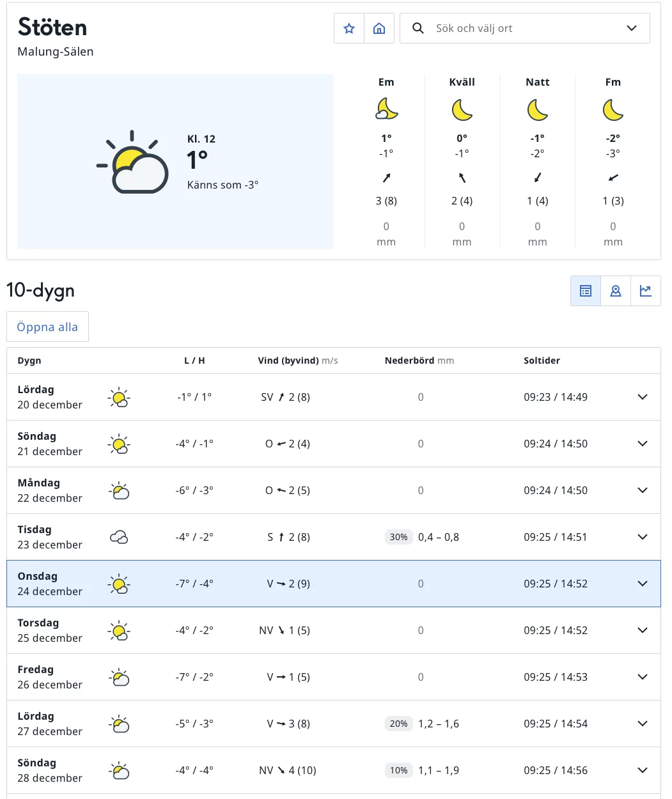Click the 30% precipitation badge for Tisdag
The width and height of the screenshot is (672, 799).
398,537
